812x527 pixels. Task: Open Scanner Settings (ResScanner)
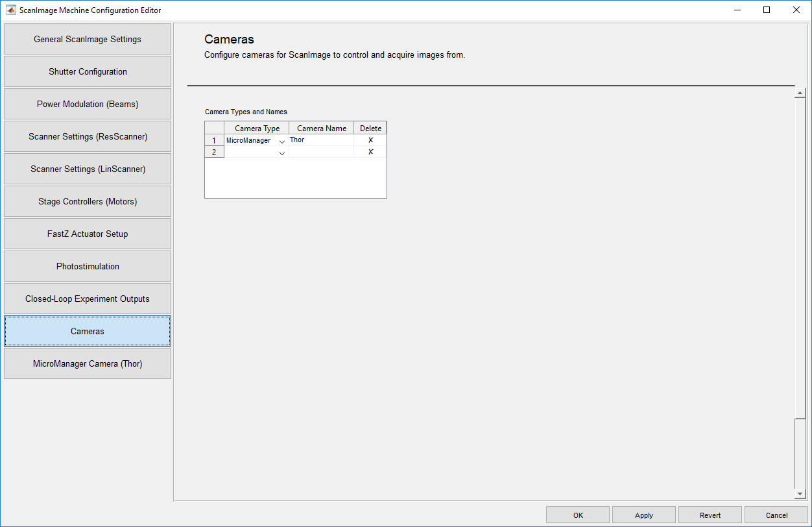pos(88,137)
